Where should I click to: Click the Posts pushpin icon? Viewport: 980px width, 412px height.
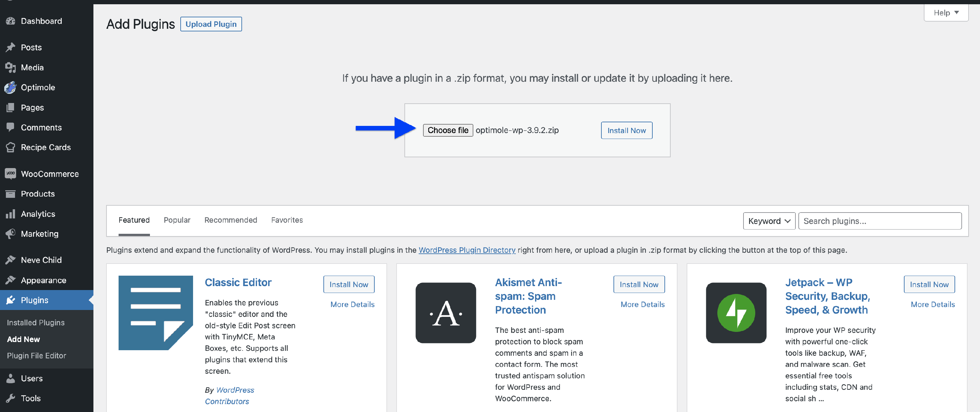tap(11, 48)
